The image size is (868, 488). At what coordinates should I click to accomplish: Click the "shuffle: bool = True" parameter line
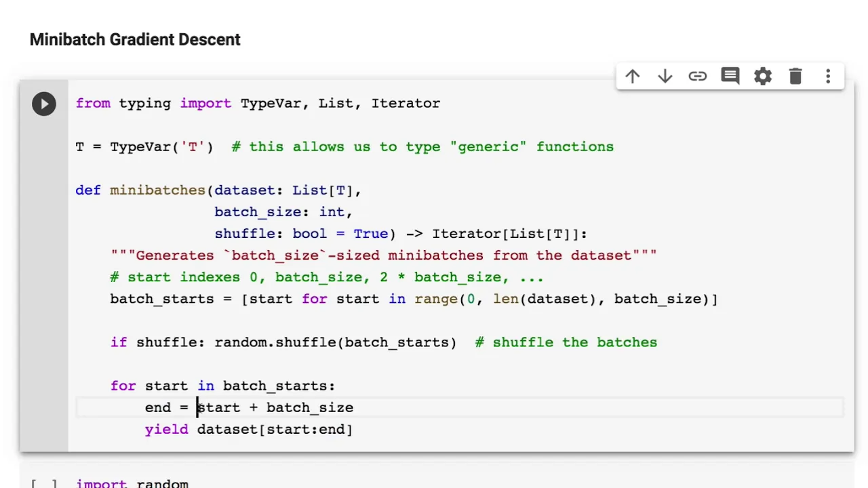coord(301,233)
